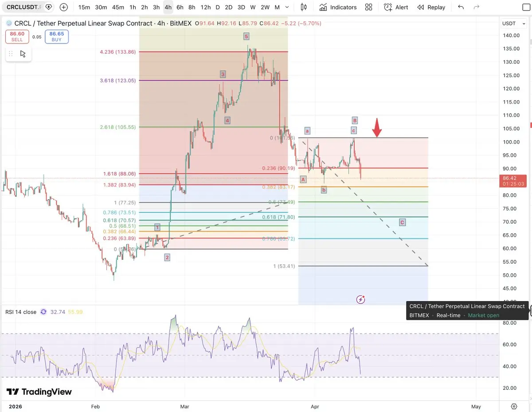Image resolution: width=532 pixels, height=412 pixels.
Task: Select the active 4h timeframe button
Action: (x=168, y=7)
